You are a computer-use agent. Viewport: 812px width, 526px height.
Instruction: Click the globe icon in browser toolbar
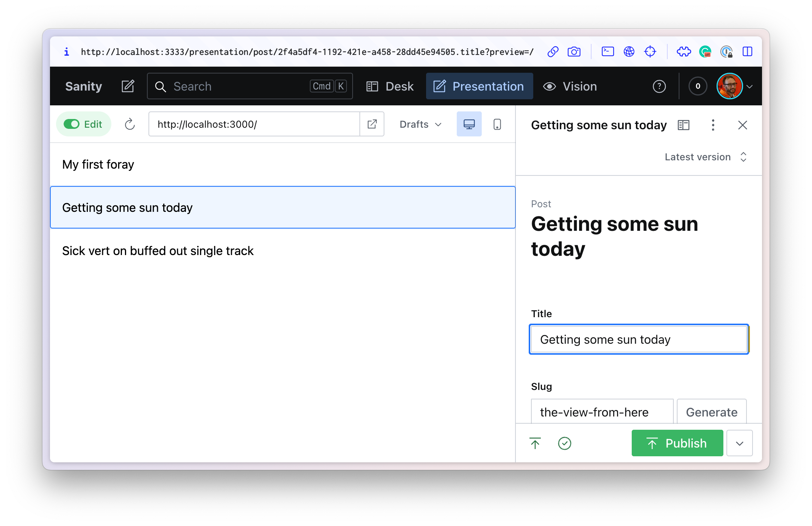point(629,52)
